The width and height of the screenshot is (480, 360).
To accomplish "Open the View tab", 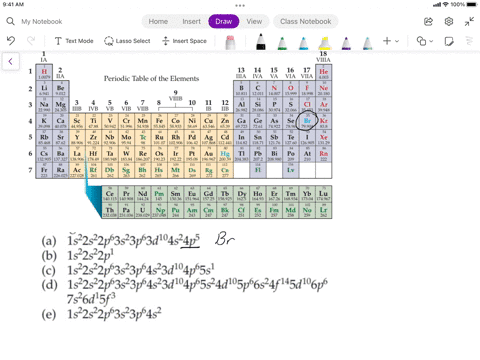I will tap(254, 21).
